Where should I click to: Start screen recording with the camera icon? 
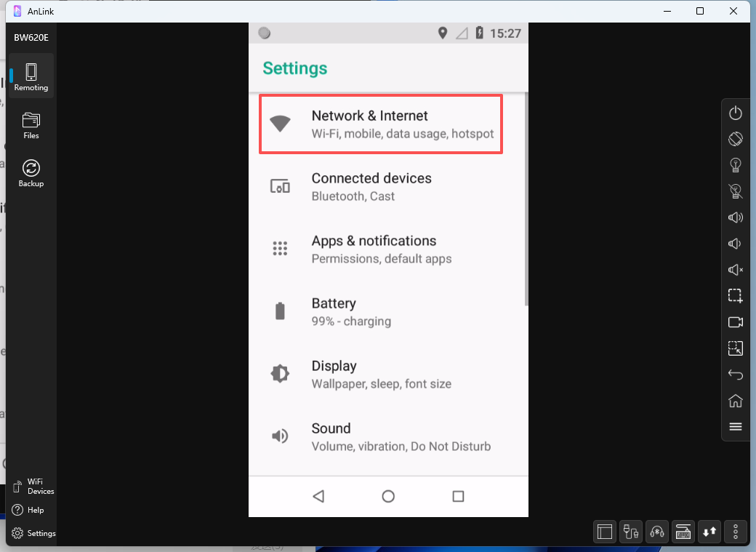(x=735, y=322)
